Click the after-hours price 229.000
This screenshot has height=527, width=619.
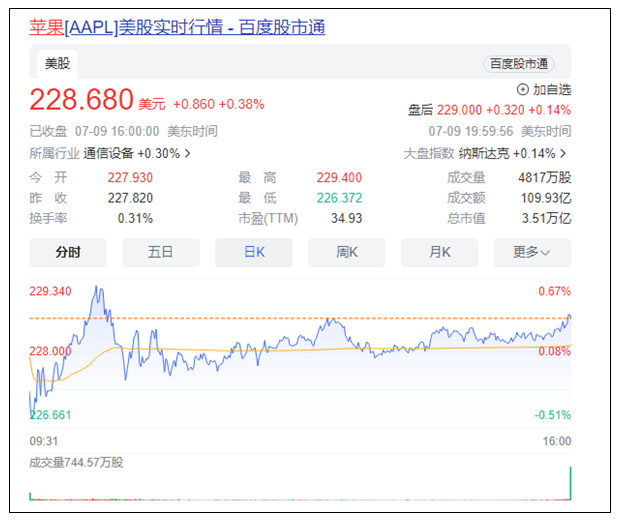[459, 110]
